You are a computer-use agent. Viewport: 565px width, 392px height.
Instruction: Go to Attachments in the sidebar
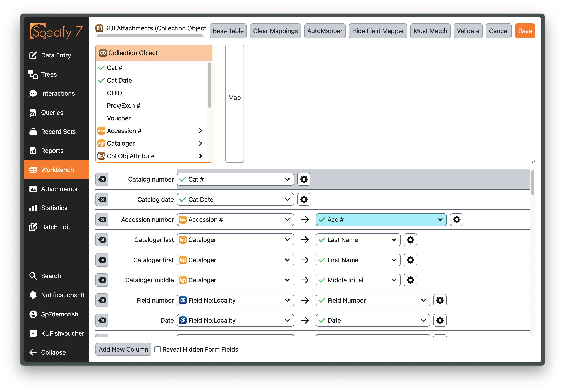(59, 189)
